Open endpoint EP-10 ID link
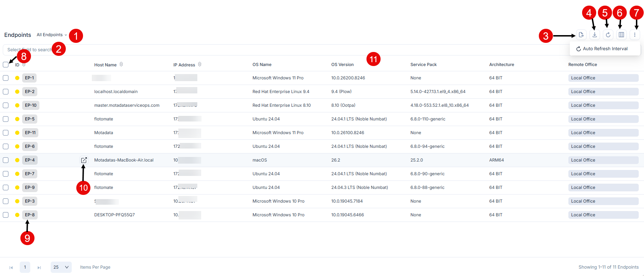644x276 pixels. 31,105
